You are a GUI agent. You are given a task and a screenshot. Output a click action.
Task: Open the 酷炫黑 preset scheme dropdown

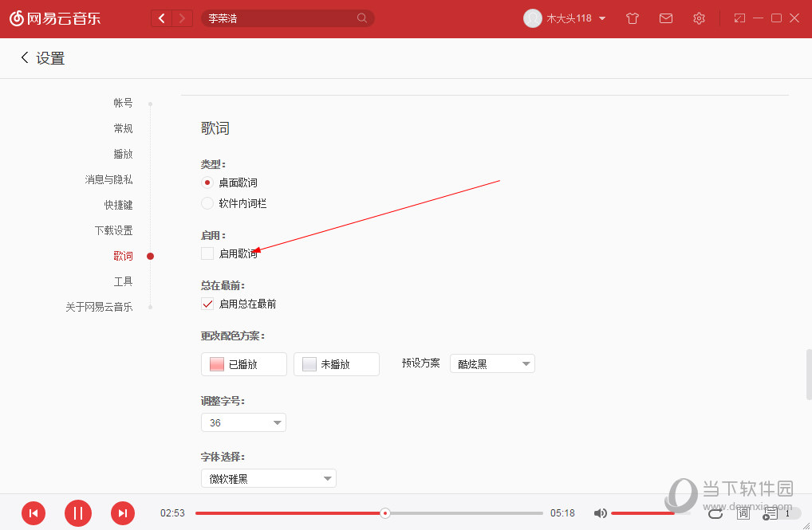point(492,363)
